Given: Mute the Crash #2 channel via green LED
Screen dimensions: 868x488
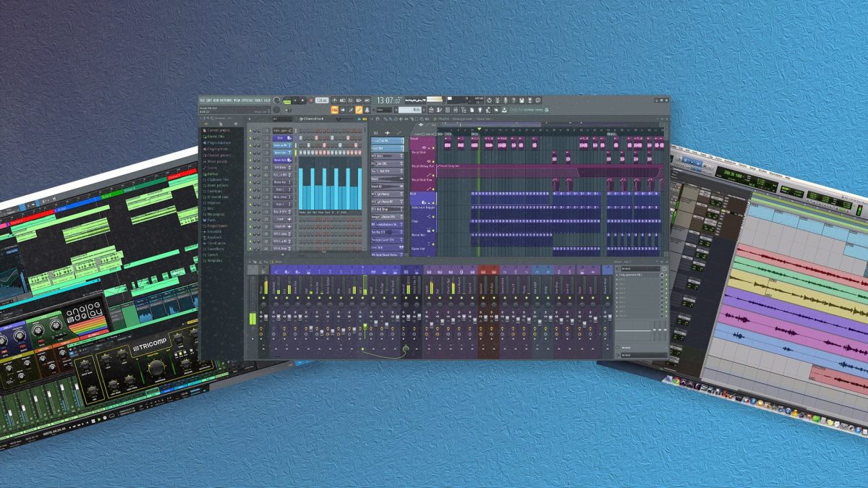Looking at the screenshot, I should pyautogui.click(x=250, y=226).
